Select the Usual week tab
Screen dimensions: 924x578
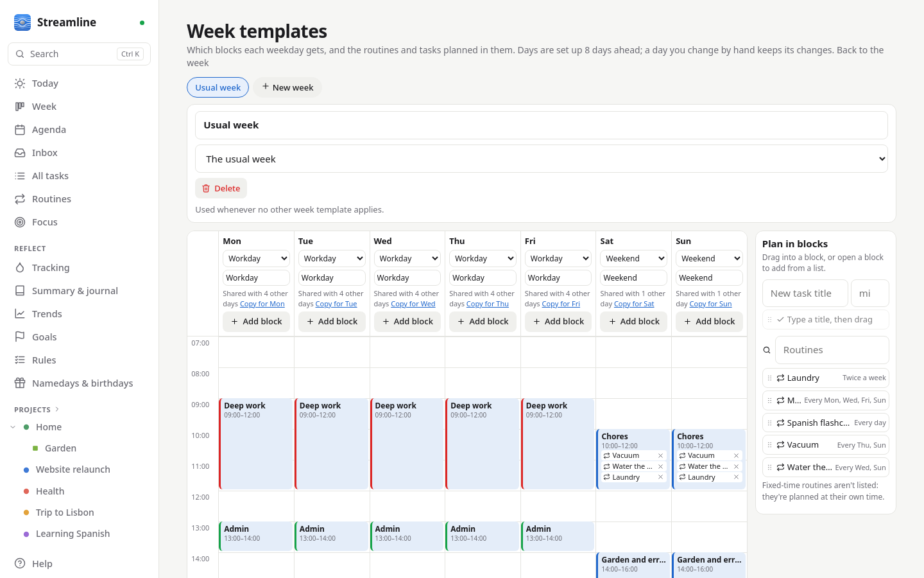pyautogui.click(x=218, y=87)
